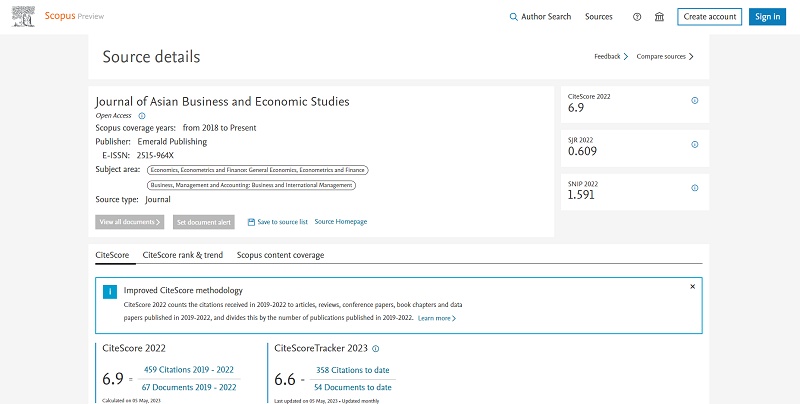Click Create account button
The width and height of the screenshot is (800, 404).
tap(710, 17)
